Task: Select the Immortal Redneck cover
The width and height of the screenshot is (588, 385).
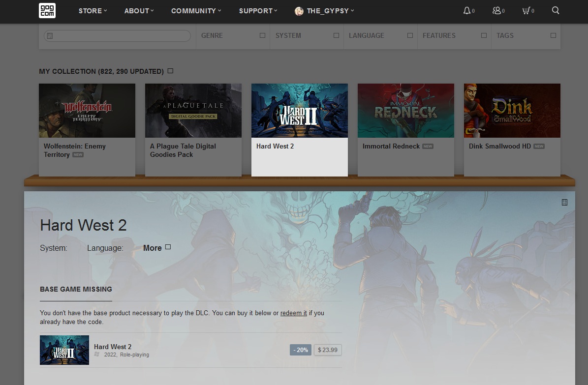Action: click(x=406, y=111)
